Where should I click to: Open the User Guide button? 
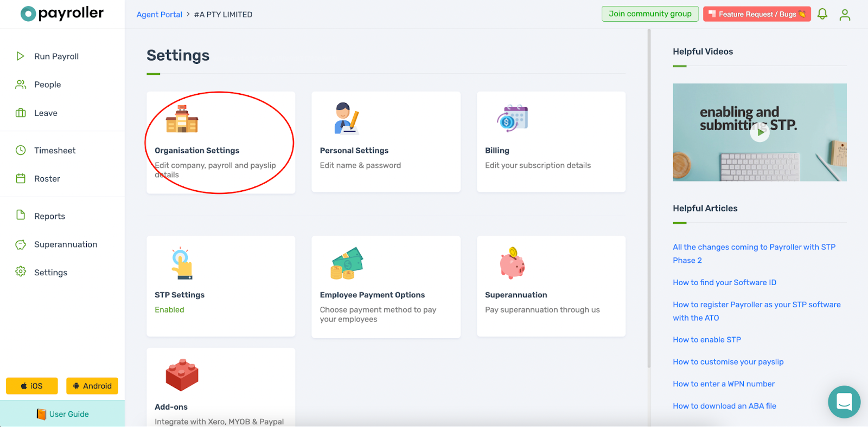(62, 414)
